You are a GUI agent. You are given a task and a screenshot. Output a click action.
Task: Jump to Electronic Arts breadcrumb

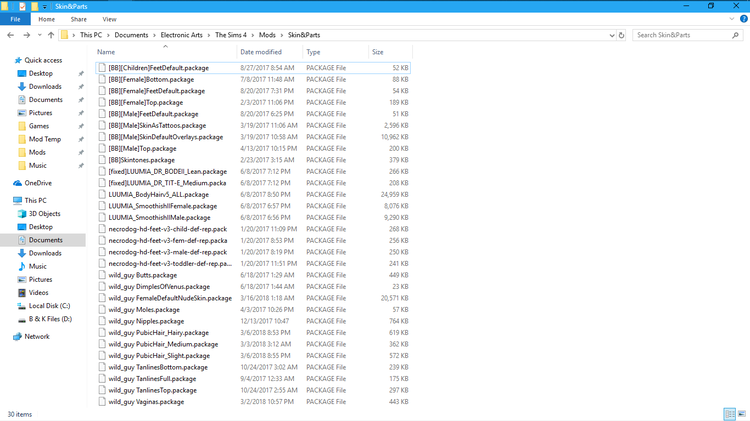pos(181,35)
